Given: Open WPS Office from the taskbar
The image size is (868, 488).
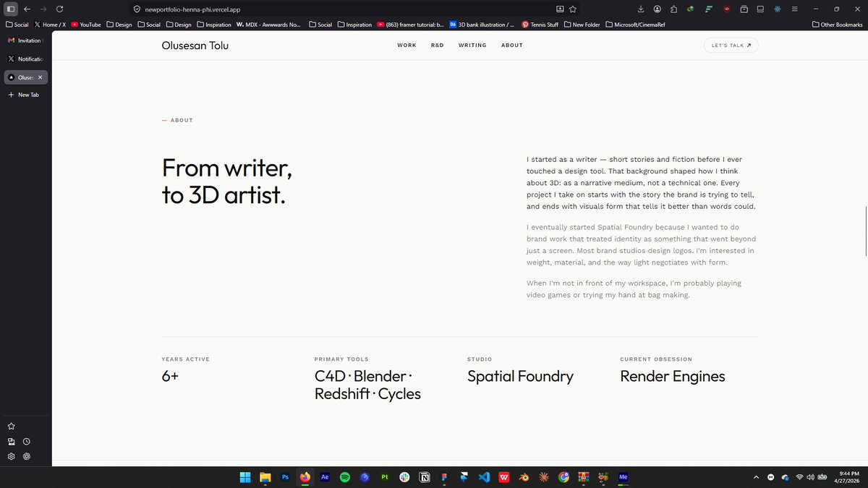Looking at the screenshot, I should 504,477.
